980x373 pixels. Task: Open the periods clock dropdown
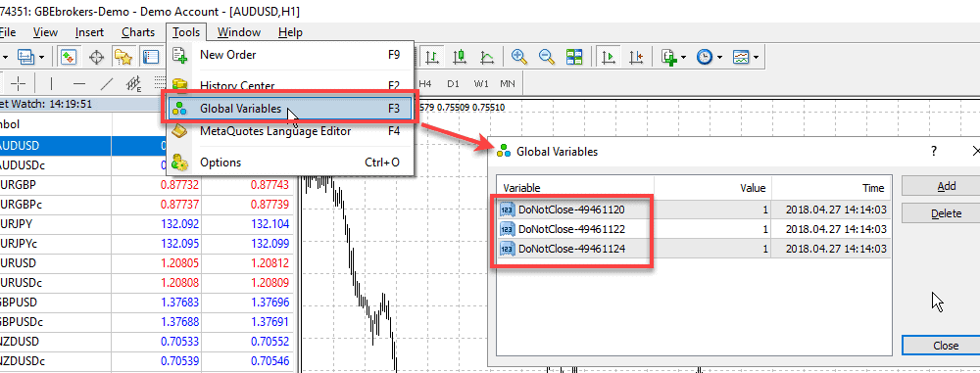[x=710, y=58]
